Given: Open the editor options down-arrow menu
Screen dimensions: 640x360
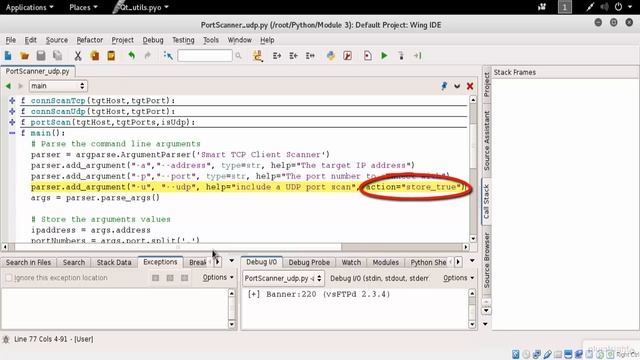Looking at the screenshot, I should [457, 86].
